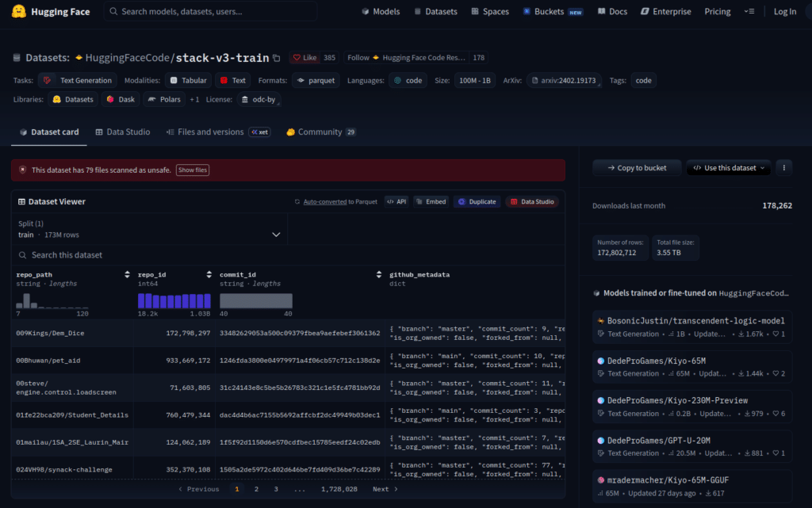
Task: Click the code language tag
Action: (x=408, y=80)
